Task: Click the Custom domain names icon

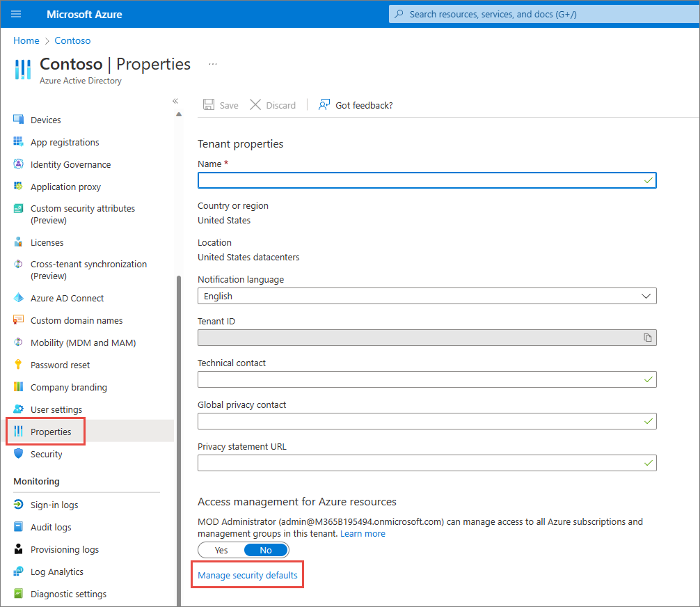Action: [x=18, y=320]
